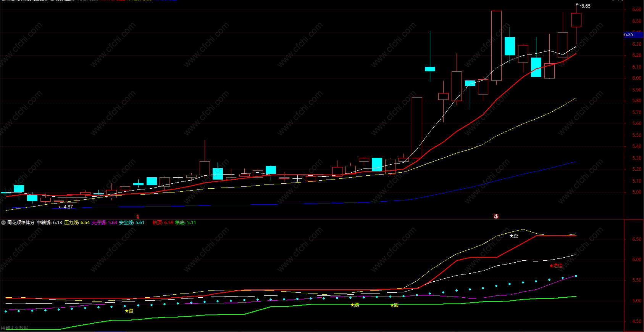Click 6.00 on the main price axis

click(x=637, y=78)
